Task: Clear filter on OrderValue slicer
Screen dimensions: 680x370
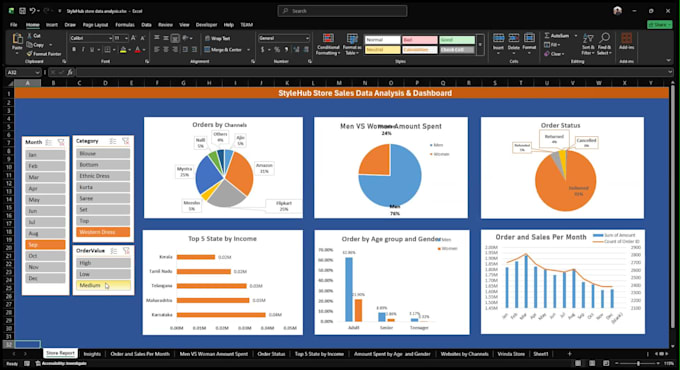Action: (x=126, y=251)
